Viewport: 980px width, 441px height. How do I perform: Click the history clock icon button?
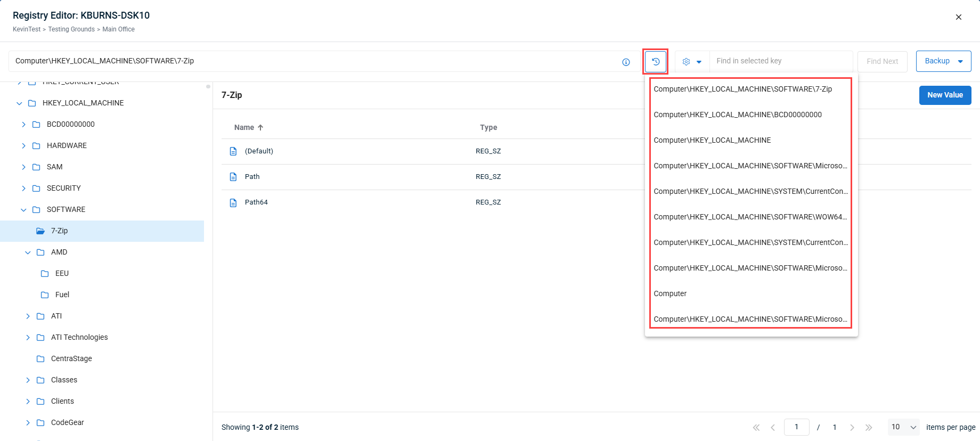pos(656,62)
